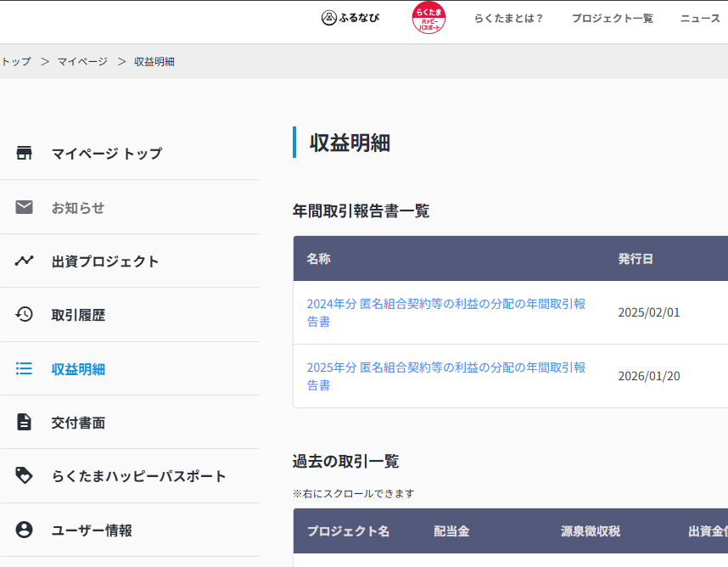Click the マイページ breadcrumb link

(82, 62)
